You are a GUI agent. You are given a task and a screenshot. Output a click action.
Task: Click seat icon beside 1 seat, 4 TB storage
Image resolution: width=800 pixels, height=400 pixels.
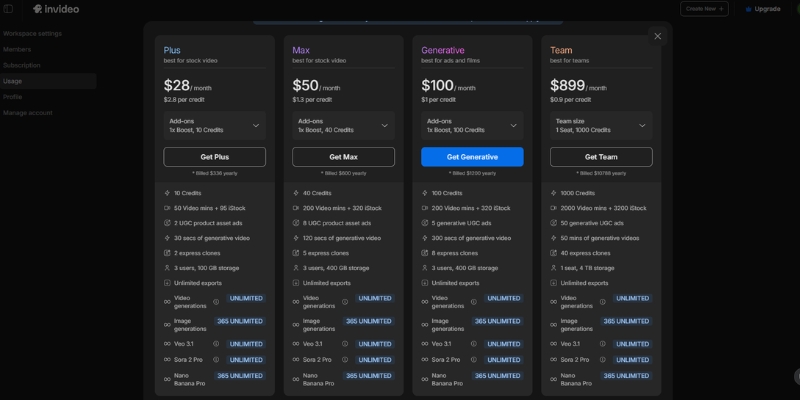554,268
